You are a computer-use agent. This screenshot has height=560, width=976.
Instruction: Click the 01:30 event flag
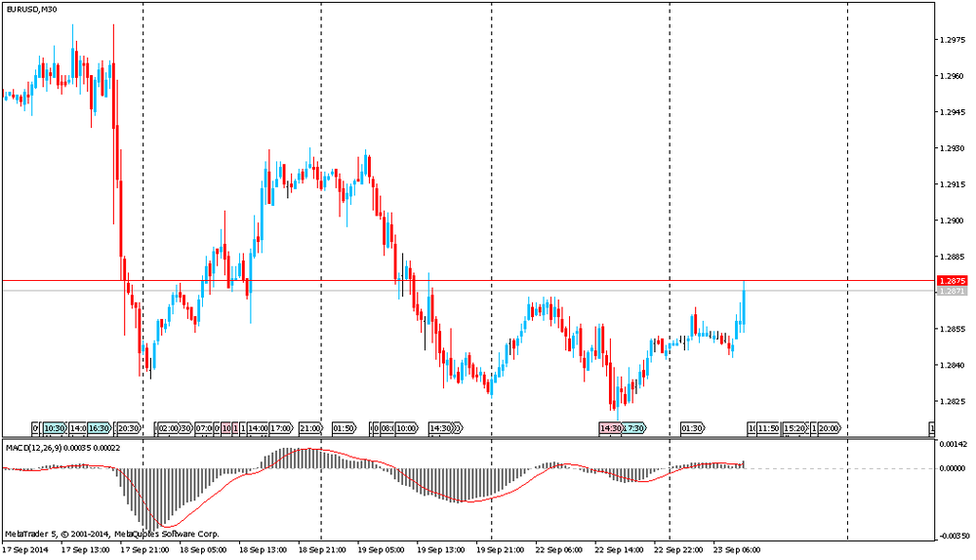click(692, 428)
